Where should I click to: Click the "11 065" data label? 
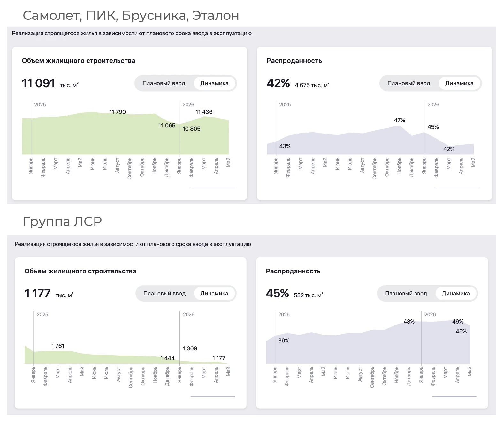point(167,126)
